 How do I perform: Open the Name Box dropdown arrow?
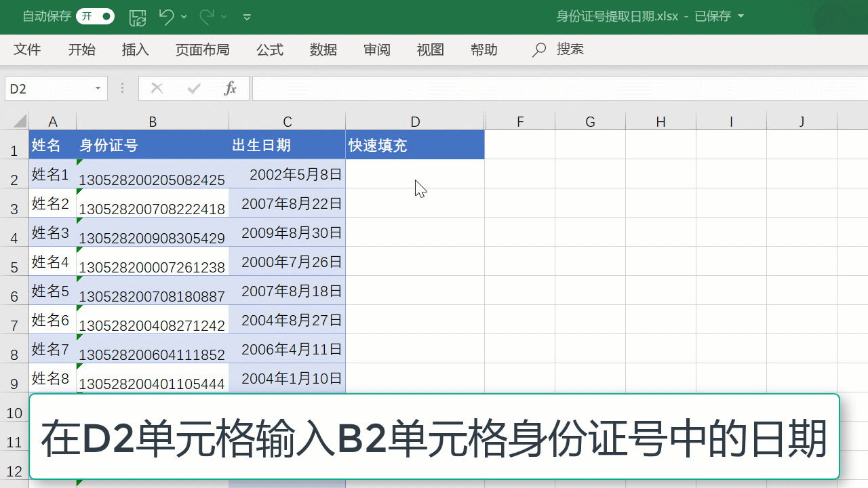pyautogui.click(x=98, y=88)
